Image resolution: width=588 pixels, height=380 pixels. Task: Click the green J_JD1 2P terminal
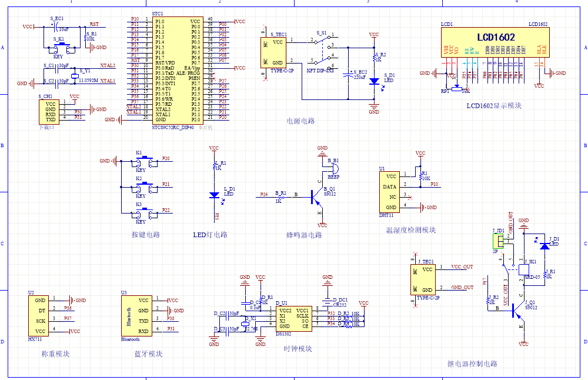point(498,241)
